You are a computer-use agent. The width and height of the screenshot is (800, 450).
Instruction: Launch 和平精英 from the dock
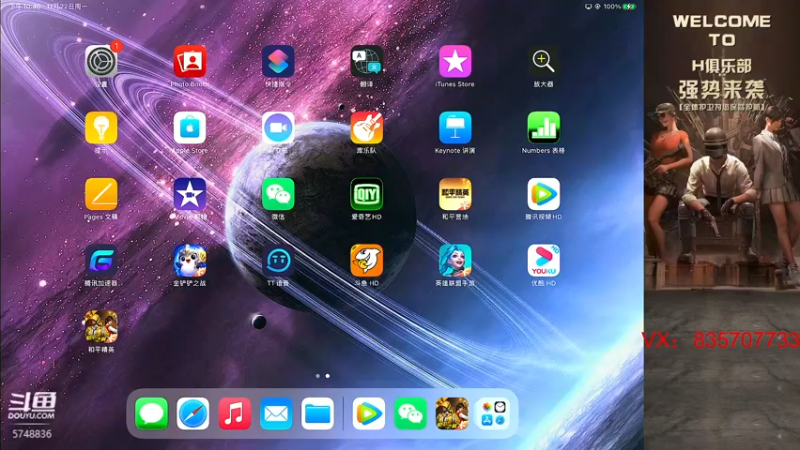point(452,413)
